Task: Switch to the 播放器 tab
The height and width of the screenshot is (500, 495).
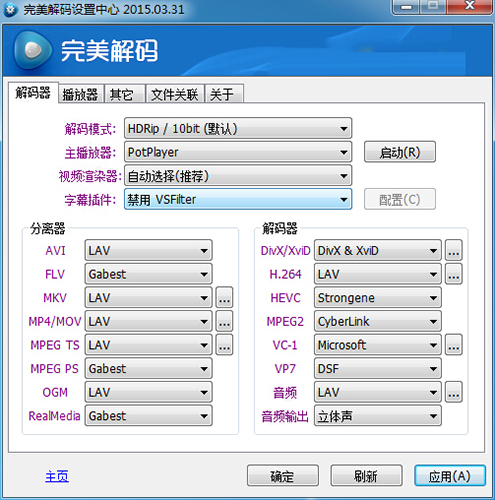Action: [x=81, y=94]
